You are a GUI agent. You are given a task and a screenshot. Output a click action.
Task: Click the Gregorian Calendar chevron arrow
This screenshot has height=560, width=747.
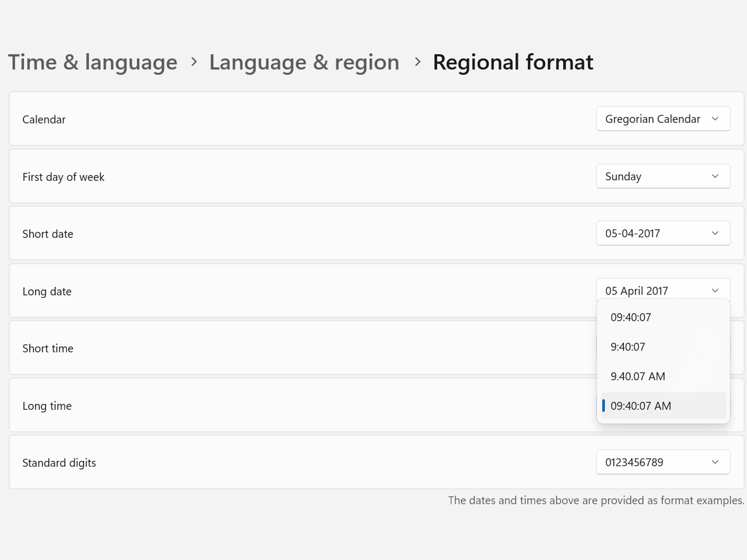coord(715,119)
